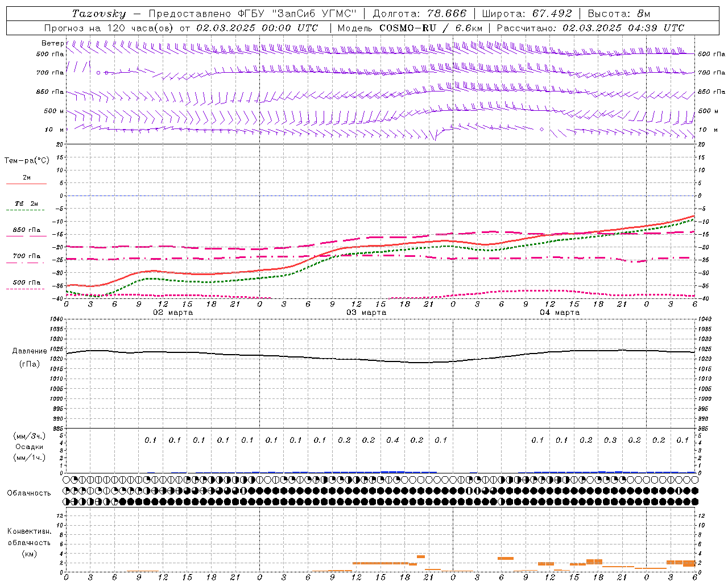728x582 pixels.
Task: Click the "(мм/1ч.)" precipitation unit label
Action: click(30, 458)
